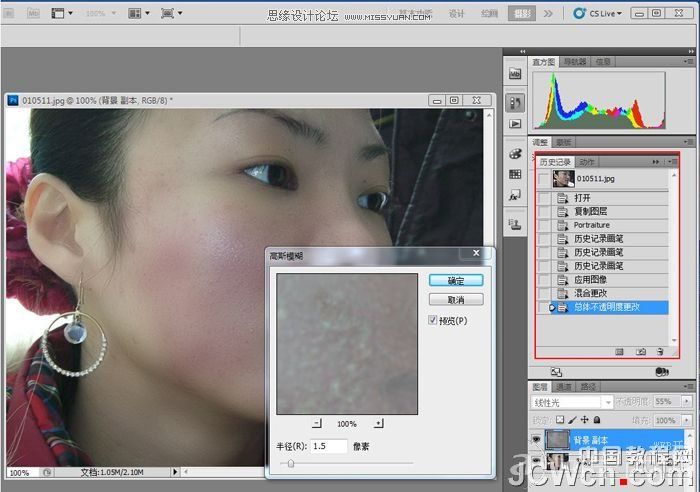Viewport: 700px width, 492px height.
Task: Open the layer opacity 55% slider arrow
Action: click(687, 401)
